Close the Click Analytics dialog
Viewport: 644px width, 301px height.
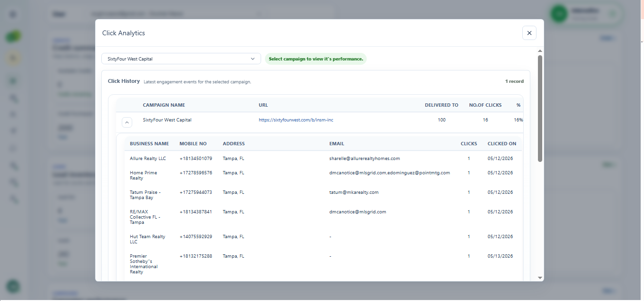coord(529,33)
